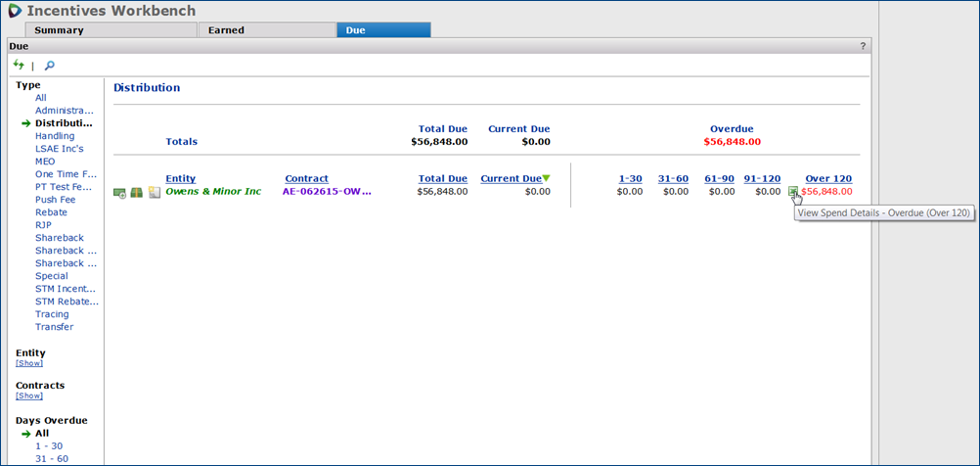The height and width of the screenshot is (466, 980).
Task: Expand Contracts filter with Show link
Action: point(29,396)
